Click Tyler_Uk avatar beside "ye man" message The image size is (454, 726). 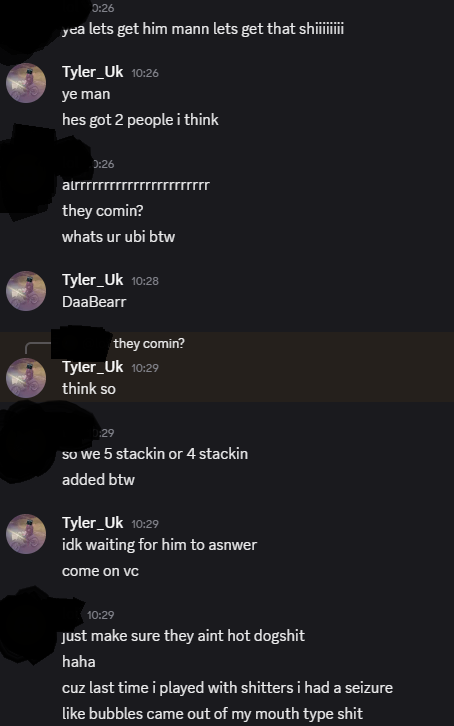point(26,83)
